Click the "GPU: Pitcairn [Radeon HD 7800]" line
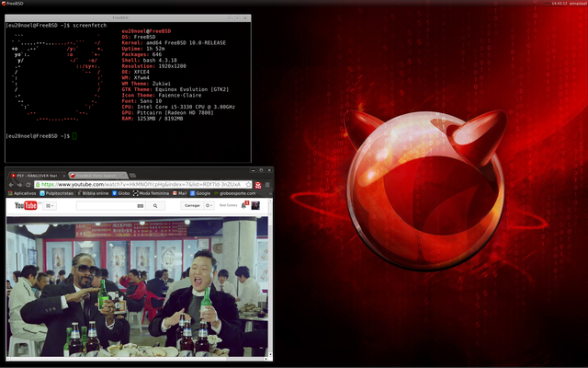 167,112
